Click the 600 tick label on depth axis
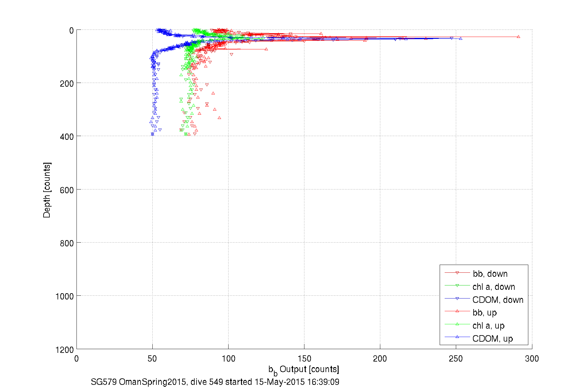 click(67, 190)
